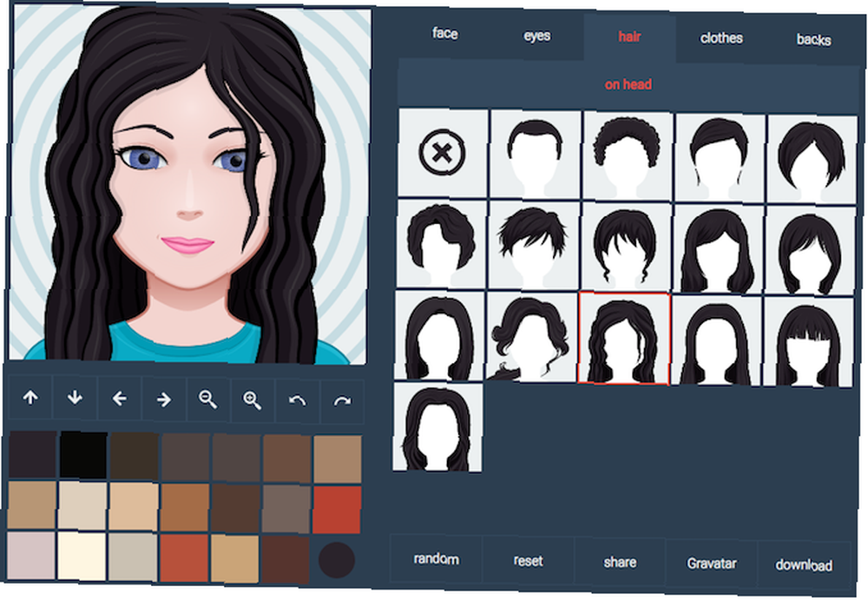
Task: Click the reset button
Action: click(528, 561)
